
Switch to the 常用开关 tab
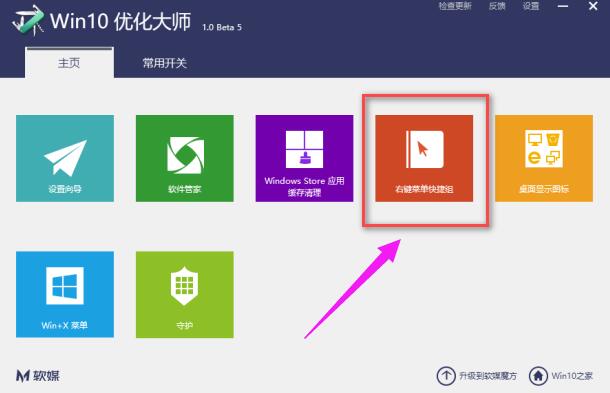coord(165,63)
